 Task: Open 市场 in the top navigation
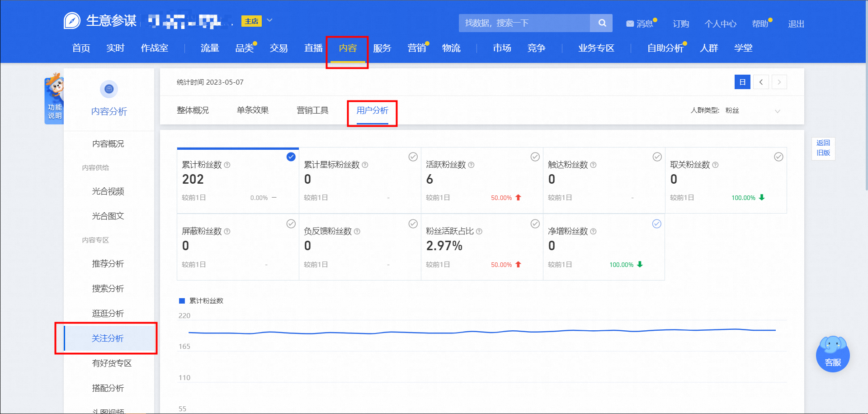tap(502, 48)
